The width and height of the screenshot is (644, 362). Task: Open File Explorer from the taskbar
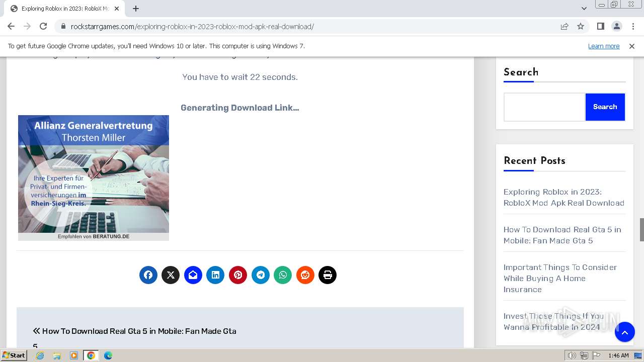pyautogui.click(x=57, y=355)
